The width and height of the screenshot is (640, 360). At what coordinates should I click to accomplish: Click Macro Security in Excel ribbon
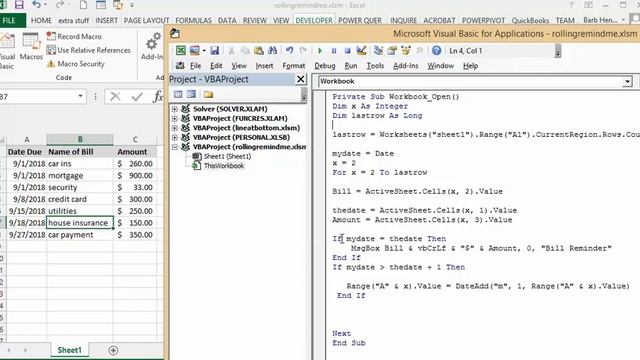point(76,64)
